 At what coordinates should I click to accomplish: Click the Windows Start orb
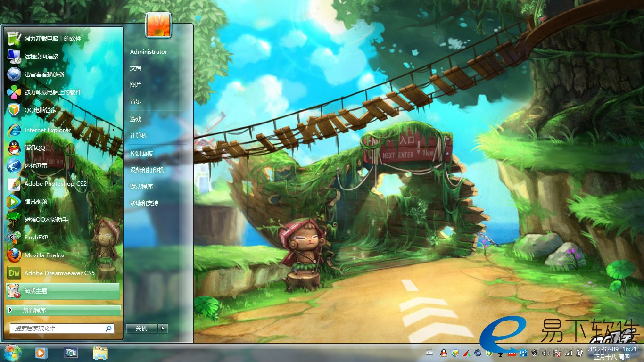click(x=12, y=353)
